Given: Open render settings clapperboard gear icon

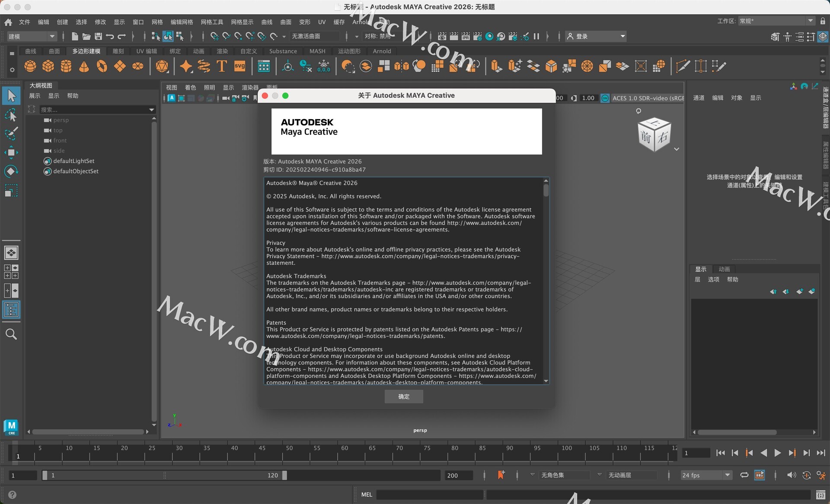Looking at the screenshot, I should 477,36.
